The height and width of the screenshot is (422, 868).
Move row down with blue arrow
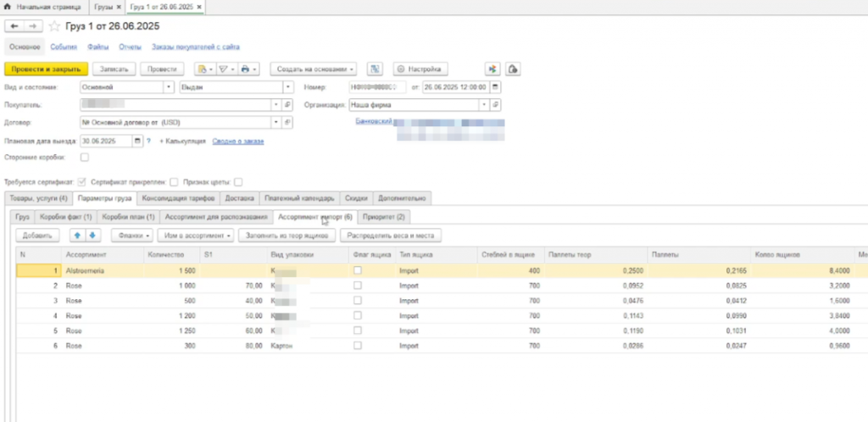click(x=93, y=235)
